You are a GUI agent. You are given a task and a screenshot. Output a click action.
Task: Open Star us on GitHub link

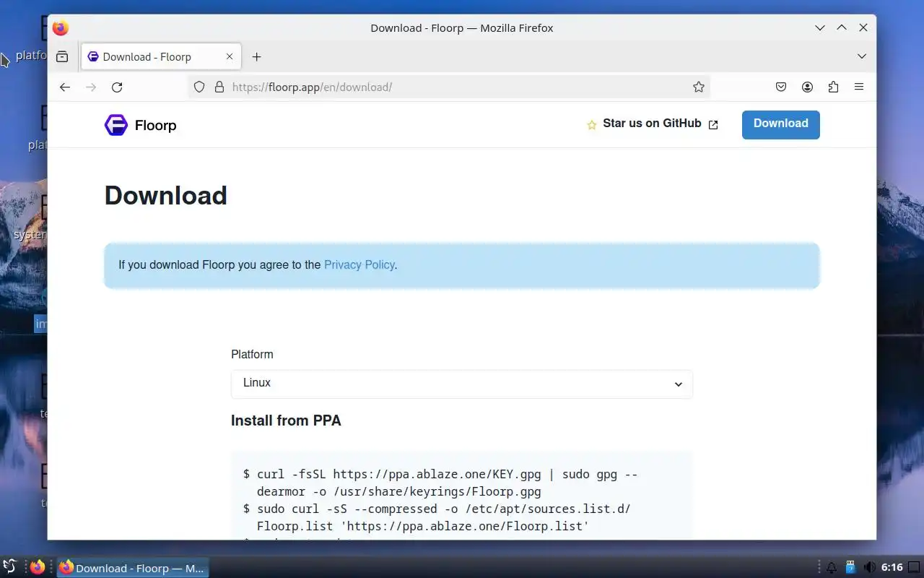652,124
